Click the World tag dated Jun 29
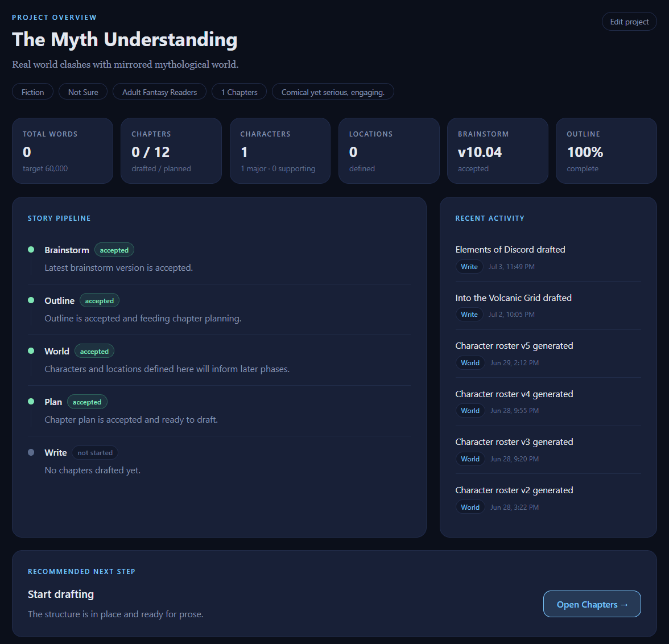This screenshot has width=669, height=644. pos(470,363)
